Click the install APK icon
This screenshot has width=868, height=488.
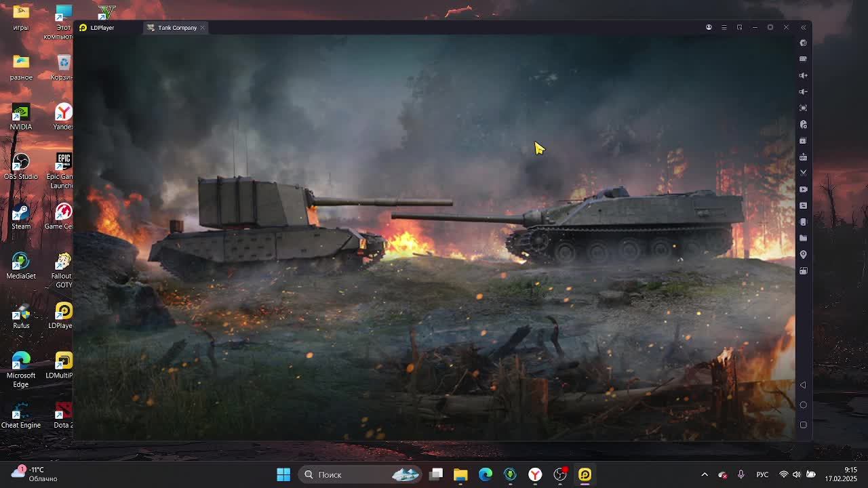click(x=803, y=140)
